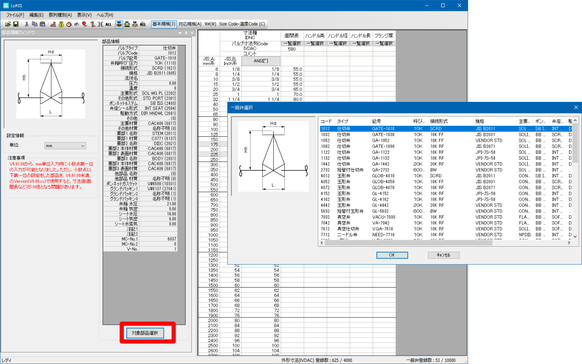This screenshot has width=582, height=364.
Task: Open the ファイル(F) menu
Action: 15,15
